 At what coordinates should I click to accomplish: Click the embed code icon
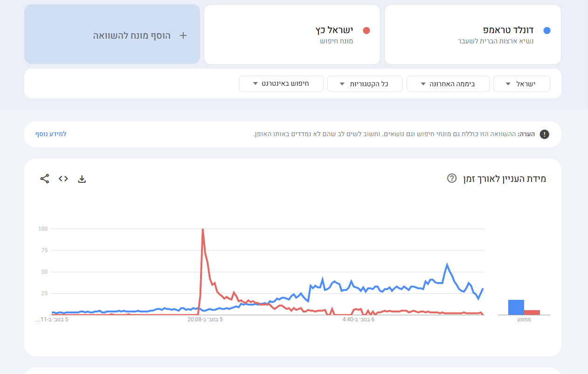coord(63,179)
